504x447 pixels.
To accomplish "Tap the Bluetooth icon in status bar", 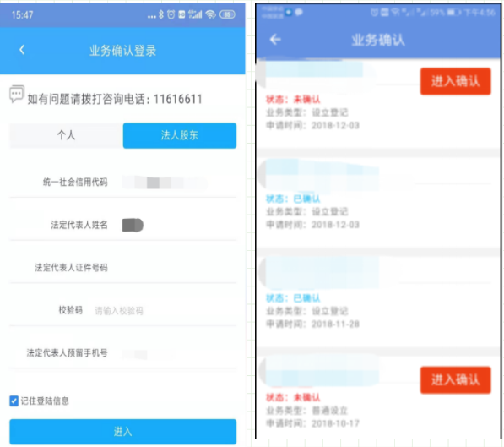I will pos(161,14).
